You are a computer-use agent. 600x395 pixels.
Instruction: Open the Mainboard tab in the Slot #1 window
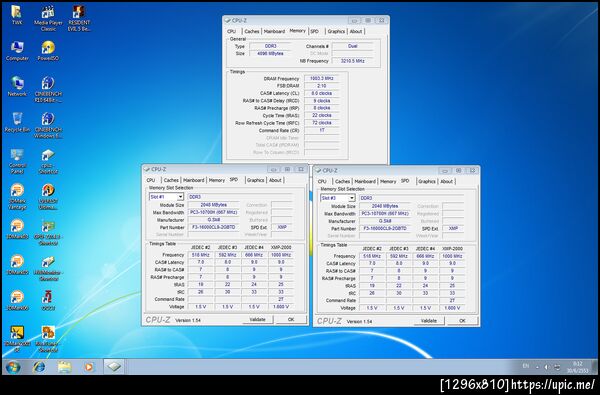click(x=194, y=180)
